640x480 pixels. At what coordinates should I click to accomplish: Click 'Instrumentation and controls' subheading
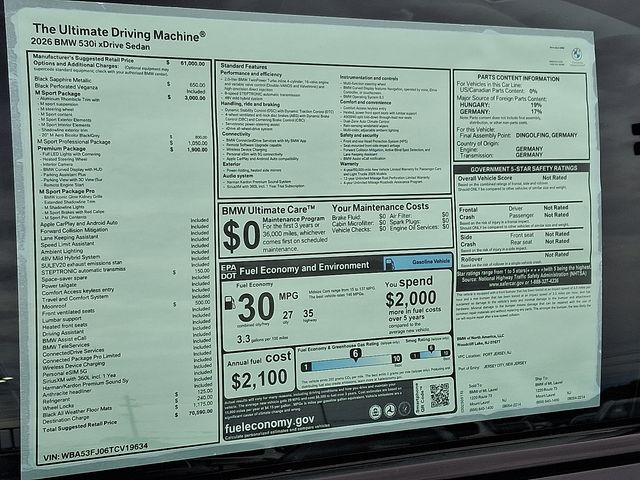coord(369,78)
